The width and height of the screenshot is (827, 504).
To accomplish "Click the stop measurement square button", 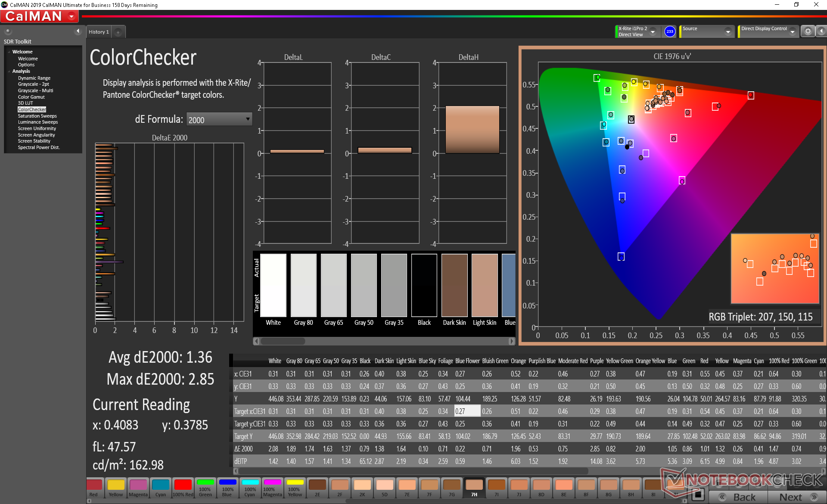I will tap(698, 495).
